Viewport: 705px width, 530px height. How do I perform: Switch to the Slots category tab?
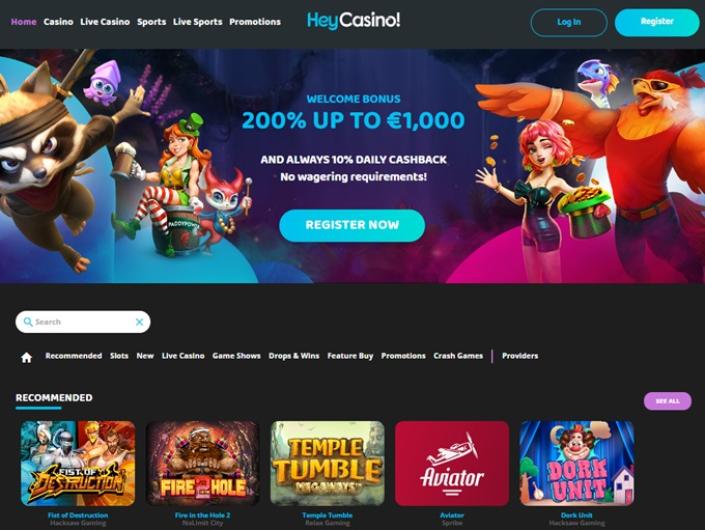click(x=119, y=356)
